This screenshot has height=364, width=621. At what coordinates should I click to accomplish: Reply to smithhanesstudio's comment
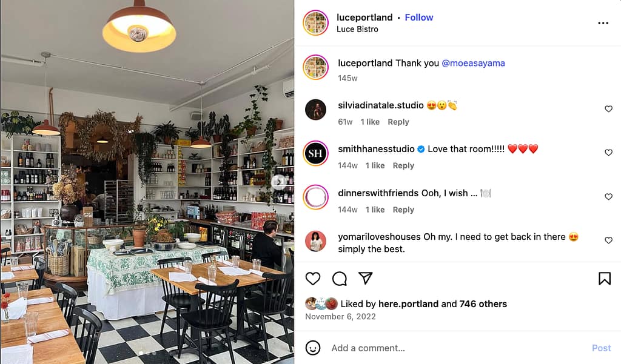point(403,165)
